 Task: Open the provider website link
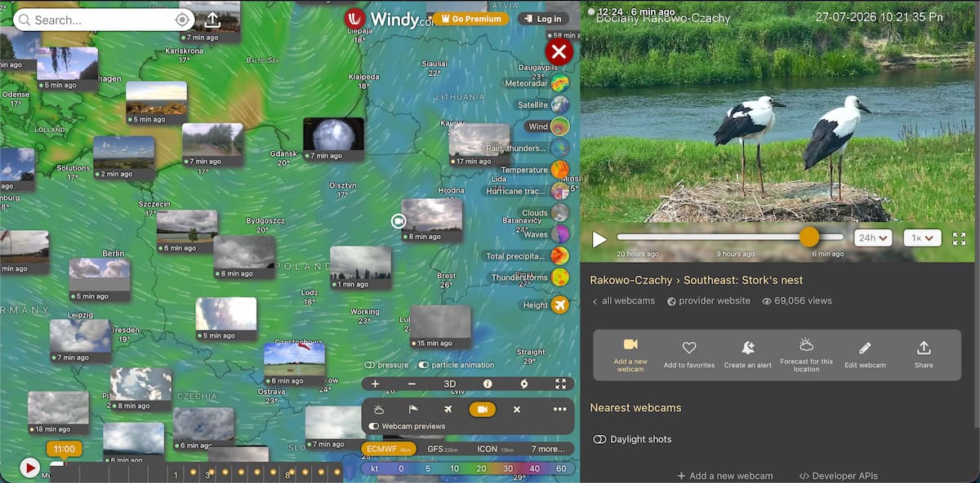(709, 300)
